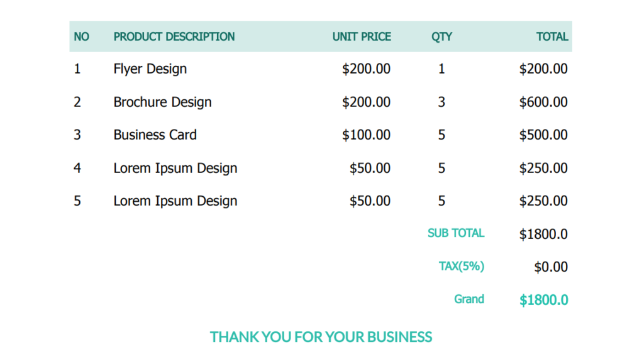Select the green $1800.0 grand total amount

pyautogui.click(x=544, y=300)
